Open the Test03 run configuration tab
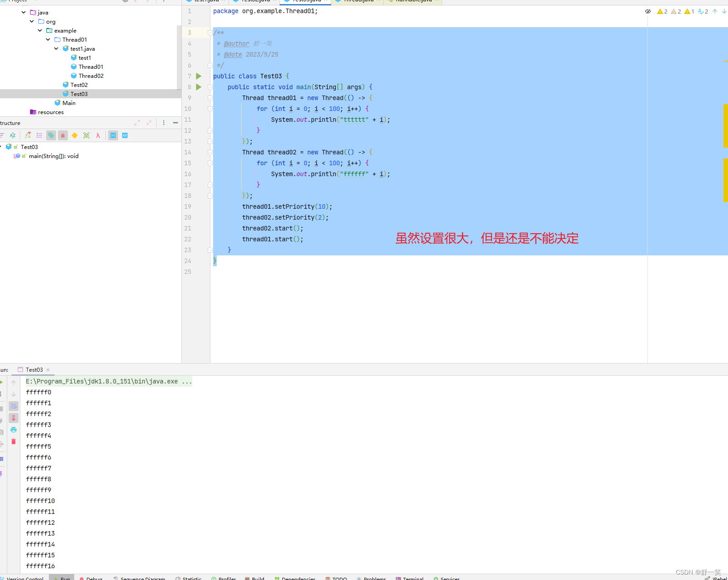The width and height of the screenshot is (728, 580). coord(34,370)
